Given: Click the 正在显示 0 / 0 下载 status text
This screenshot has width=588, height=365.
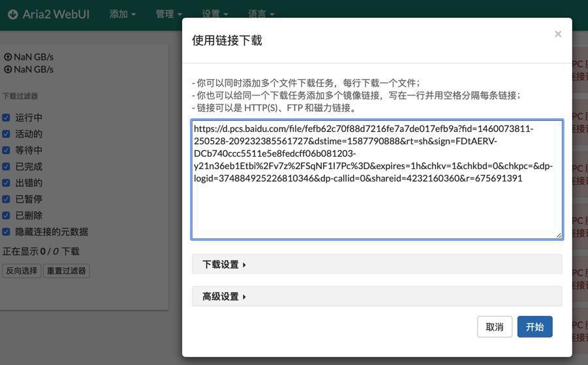Looking at the screenshot, I should [41, 251].
